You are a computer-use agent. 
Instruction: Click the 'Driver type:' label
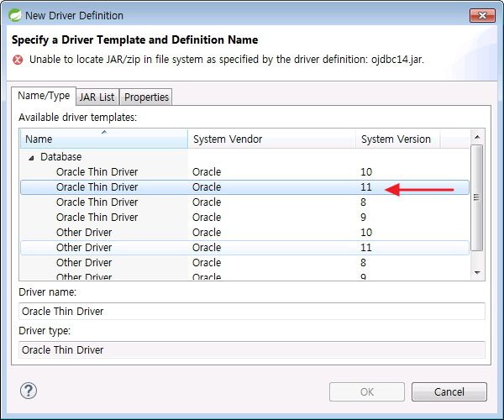[45, 330]
